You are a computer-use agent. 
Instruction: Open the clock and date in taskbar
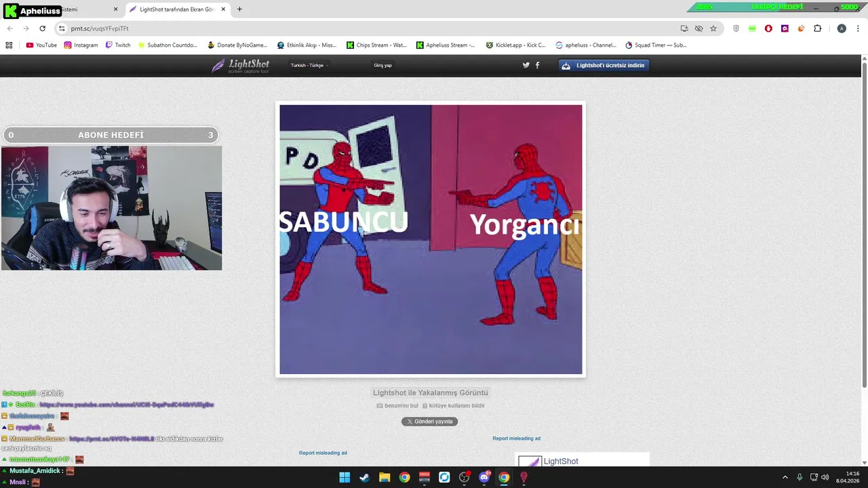point(848,477)
